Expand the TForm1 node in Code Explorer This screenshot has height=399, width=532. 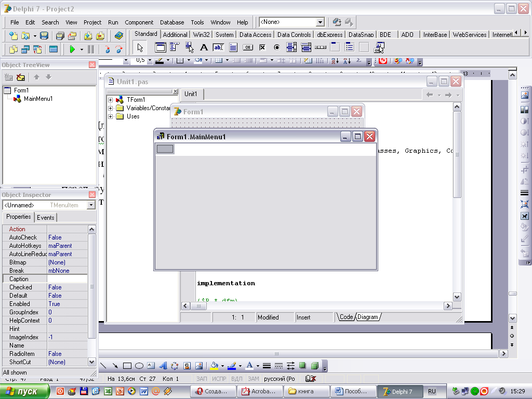(110, 100)
